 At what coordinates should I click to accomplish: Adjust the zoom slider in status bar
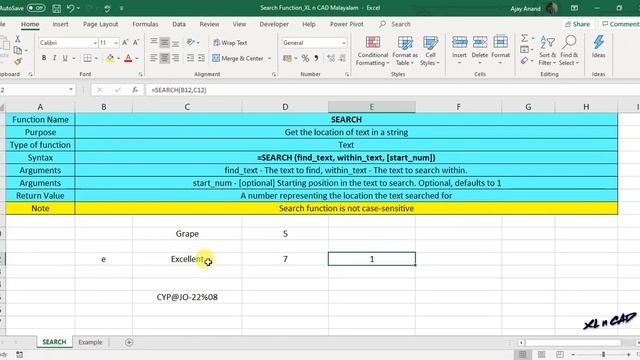(603, 355)
